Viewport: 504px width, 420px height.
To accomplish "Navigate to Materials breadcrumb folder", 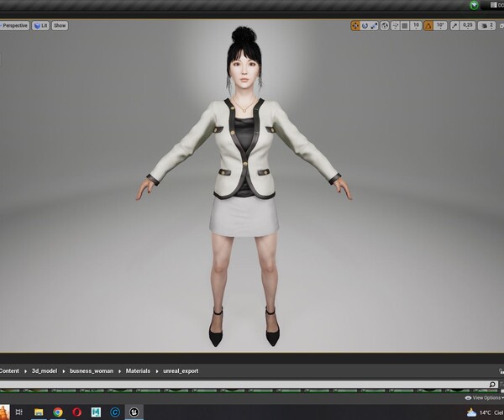I will [138, 370].
